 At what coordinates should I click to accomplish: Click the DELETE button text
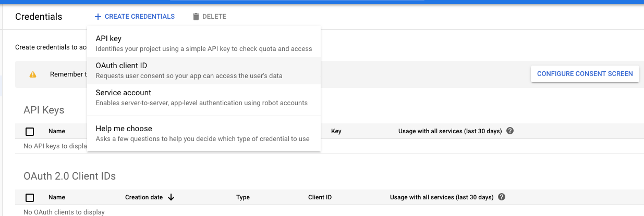pos(214,17)
